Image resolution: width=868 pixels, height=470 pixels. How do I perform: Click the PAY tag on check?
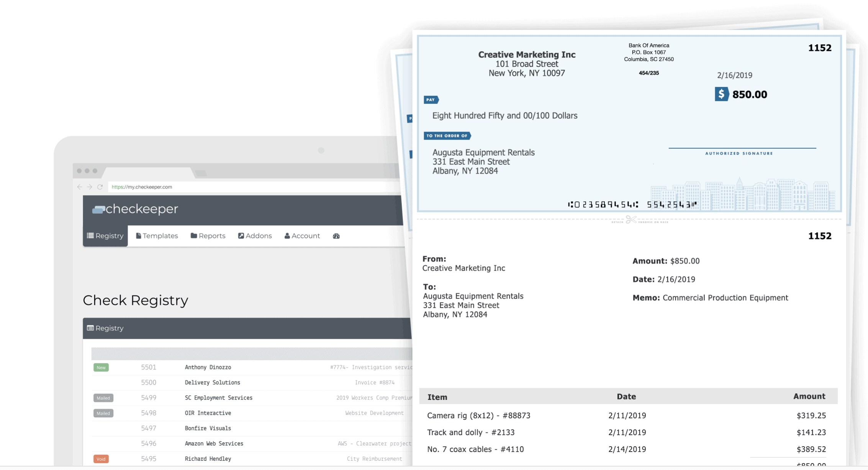pyautogui.click(x=431, y=100)
